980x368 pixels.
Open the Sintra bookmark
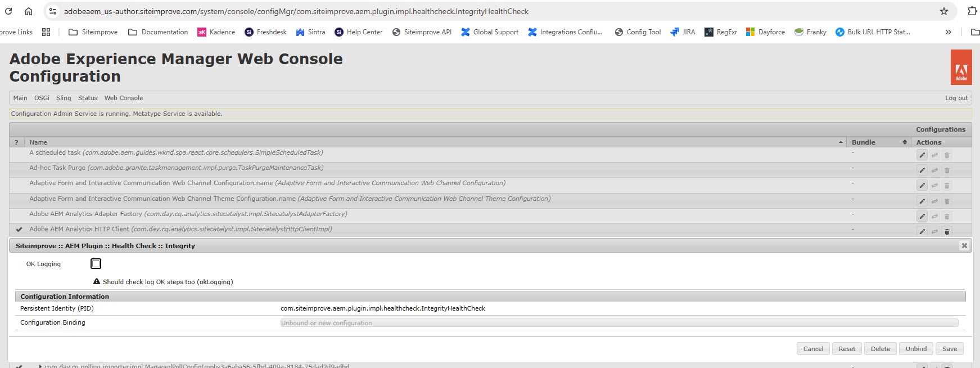coord(311,32)
